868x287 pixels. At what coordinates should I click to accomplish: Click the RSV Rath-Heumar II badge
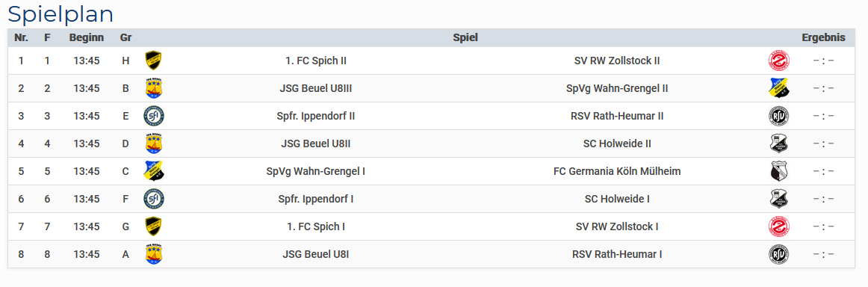pyautogui.click(x=779, y=116)
